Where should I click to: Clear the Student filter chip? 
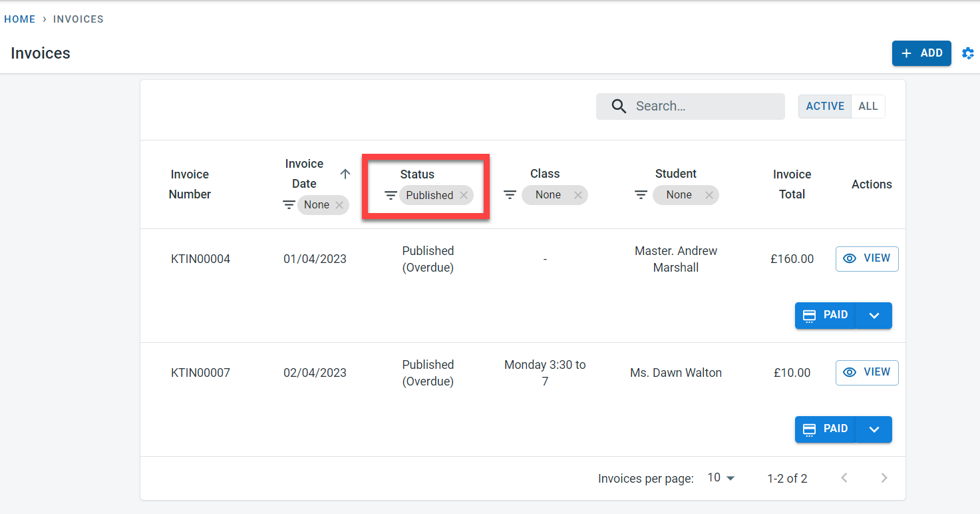click(709, 195)
